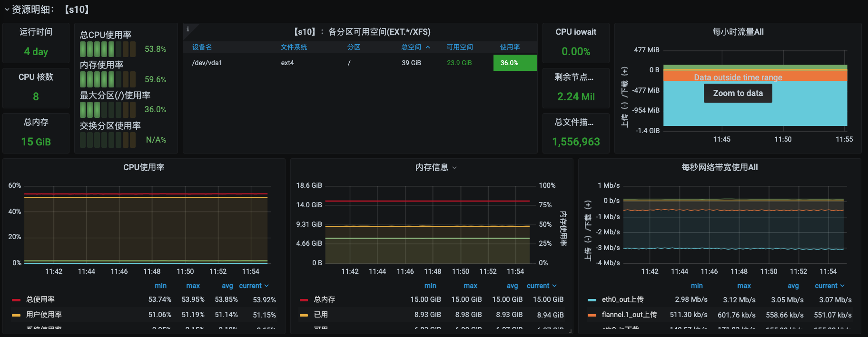The image size is (868, 337).
Task: Open the 剩余节点 panel title menu
Action: [x=574, y=77]
